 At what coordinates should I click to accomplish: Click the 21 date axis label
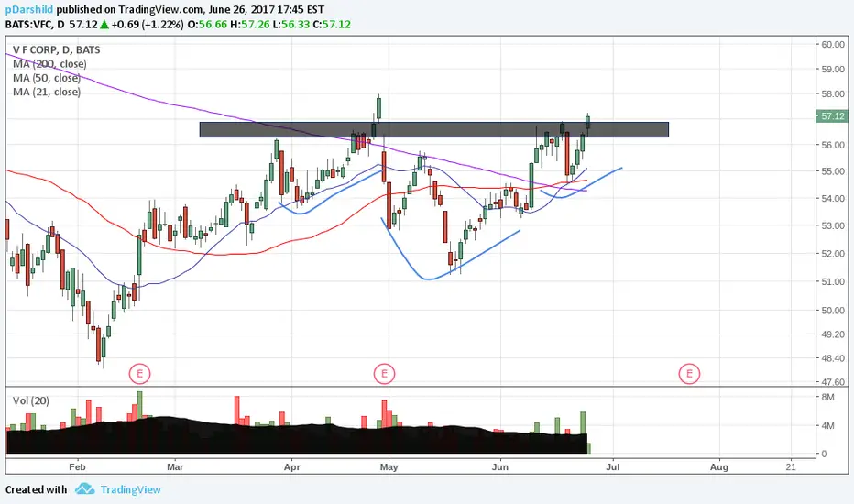791,467
